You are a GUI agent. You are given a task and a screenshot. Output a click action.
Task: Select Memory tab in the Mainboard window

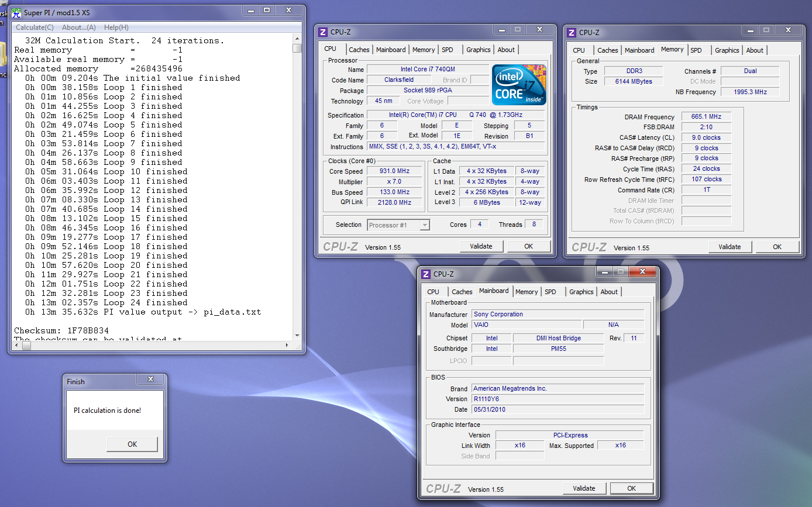527,292
